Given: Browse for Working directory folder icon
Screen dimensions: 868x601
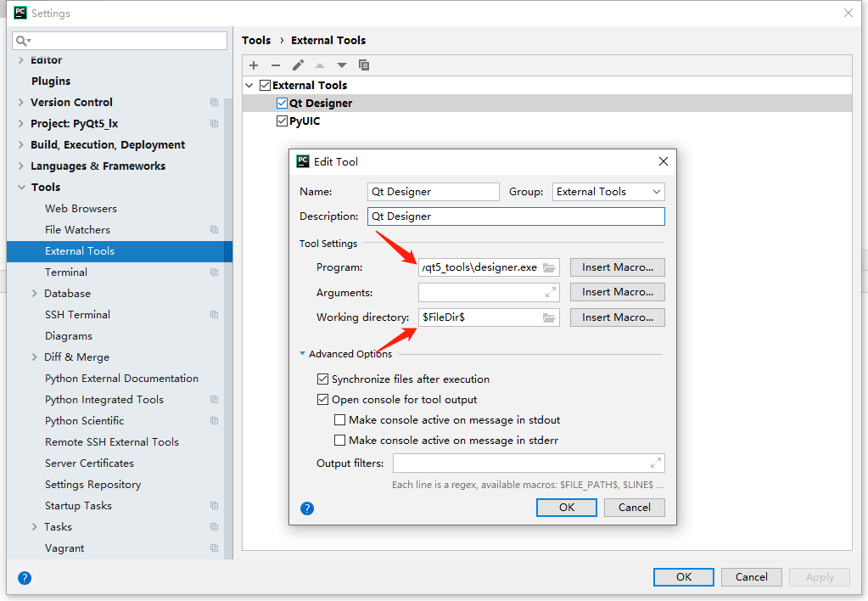Looking at the screenshot, I should coord(549,317).
